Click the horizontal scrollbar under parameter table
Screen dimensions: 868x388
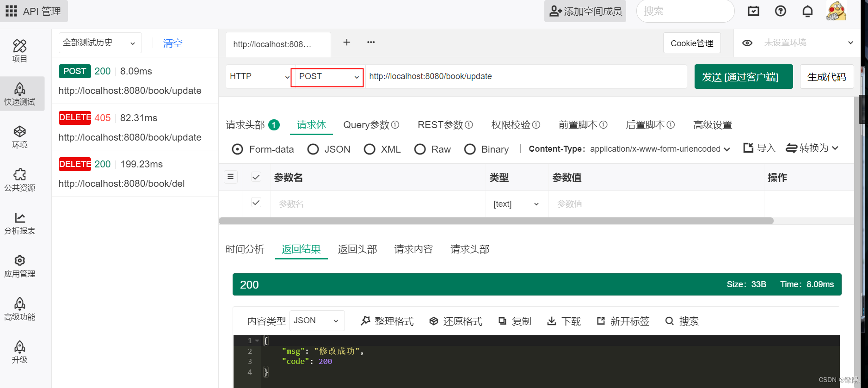pyautogui.click(x=496, y=221)
